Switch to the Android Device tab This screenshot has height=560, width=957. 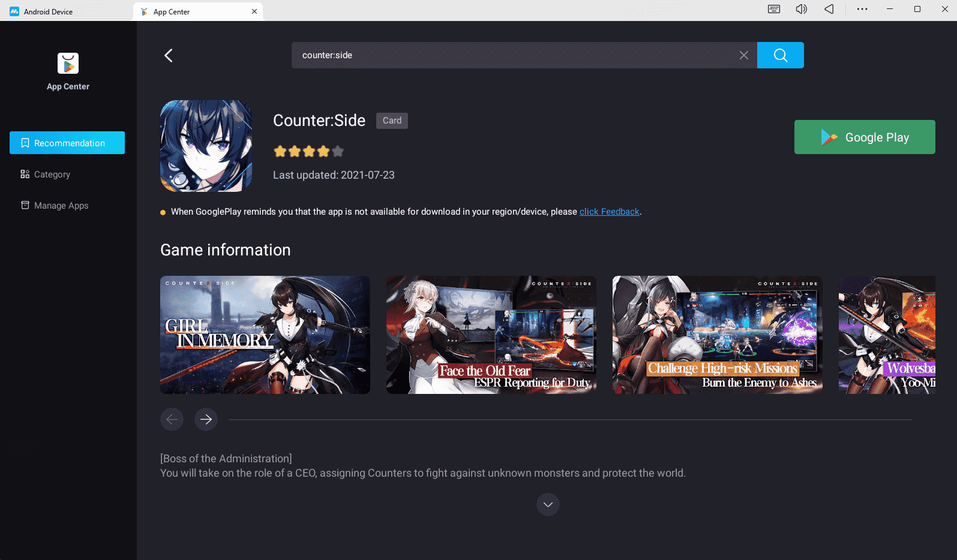48,11
